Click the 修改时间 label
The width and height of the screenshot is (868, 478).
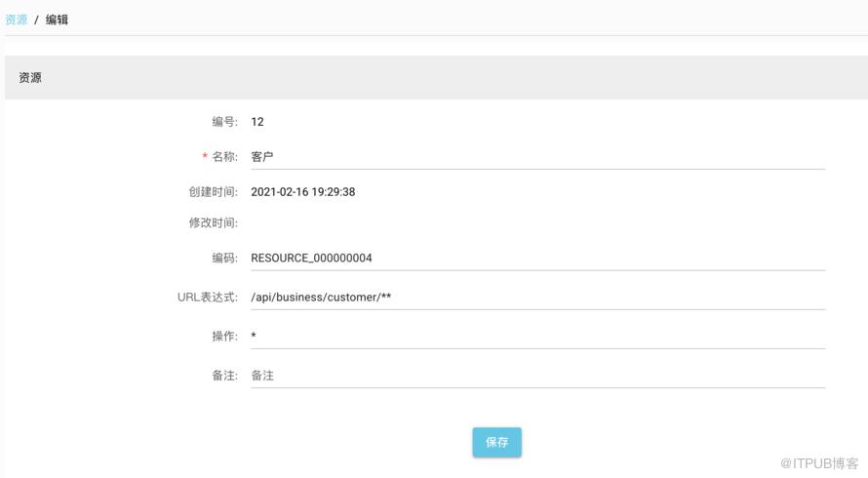(214, 222)
